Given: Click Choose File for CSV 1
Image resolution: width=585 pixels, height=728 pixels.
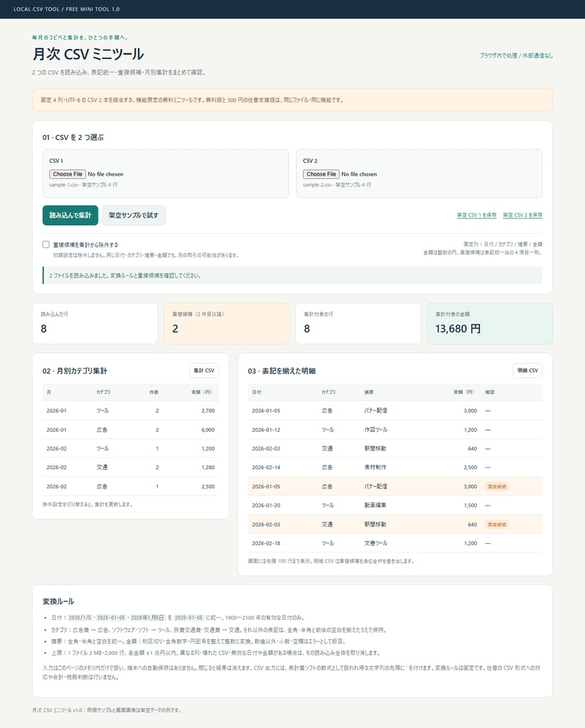Looking at the screenshot, I should click(68, 174).
